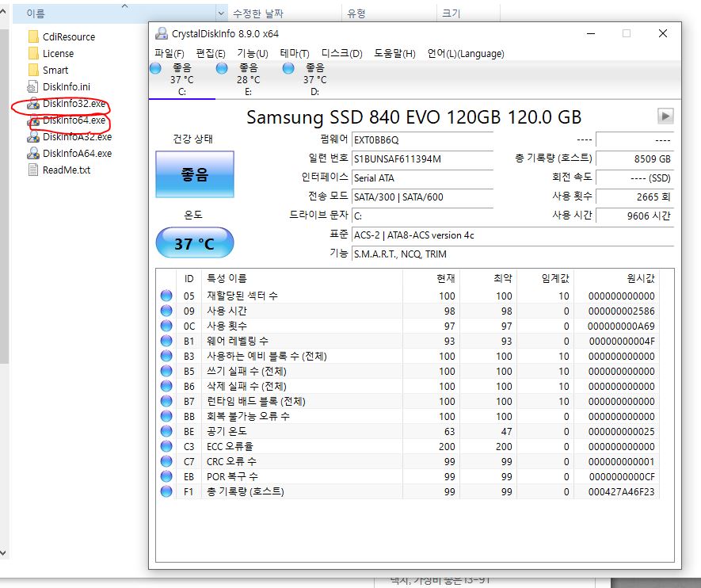
Task: Click the status orb for ID B5 row
Action: tap(166, 371)
